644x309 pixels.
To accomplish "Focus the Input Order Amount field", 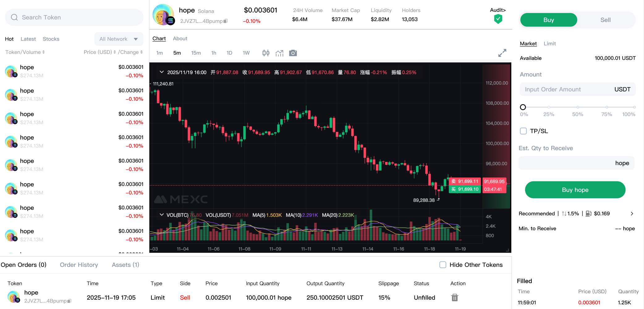I will tap(577, 89).
